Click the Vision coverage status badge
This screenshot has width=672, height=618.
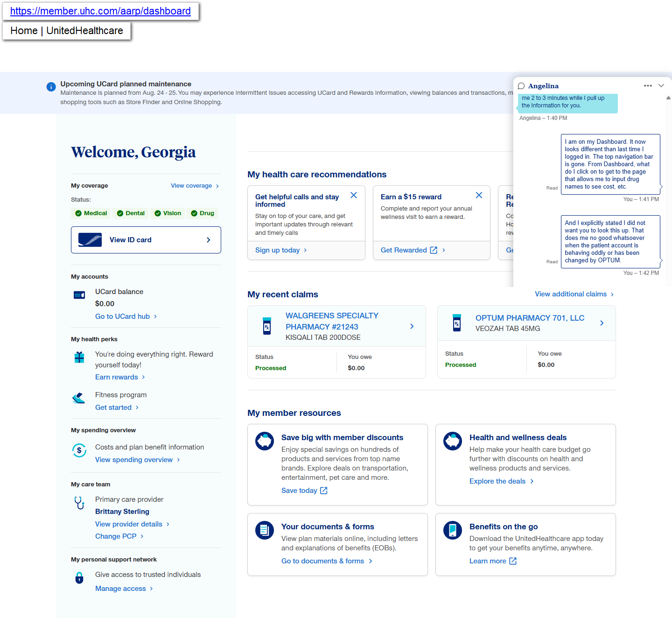[x=168, y=213]
